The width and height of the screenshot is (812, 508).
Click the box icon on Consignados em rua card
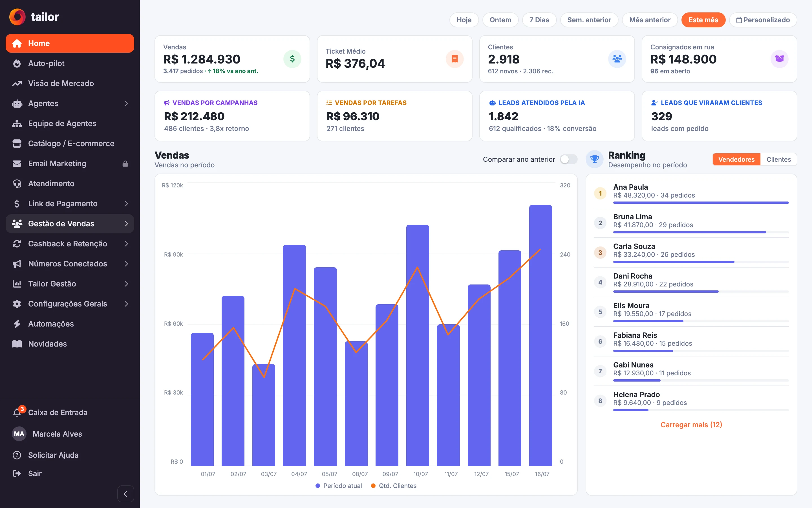[780, 59]
